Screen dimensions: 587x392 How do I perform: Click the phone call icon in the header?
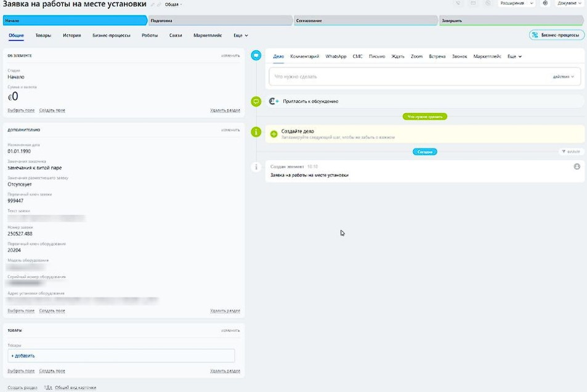tap(456, 3)
